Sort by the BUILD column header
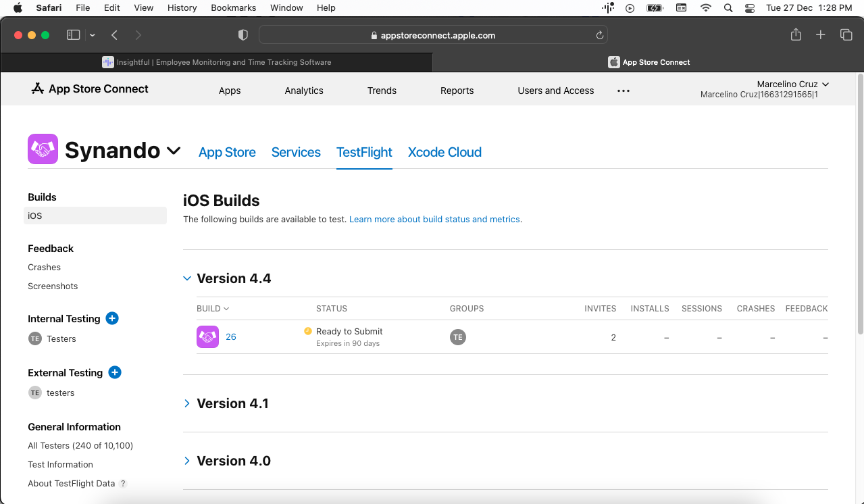This screenshot has width=864, height=504. point(213,309)
